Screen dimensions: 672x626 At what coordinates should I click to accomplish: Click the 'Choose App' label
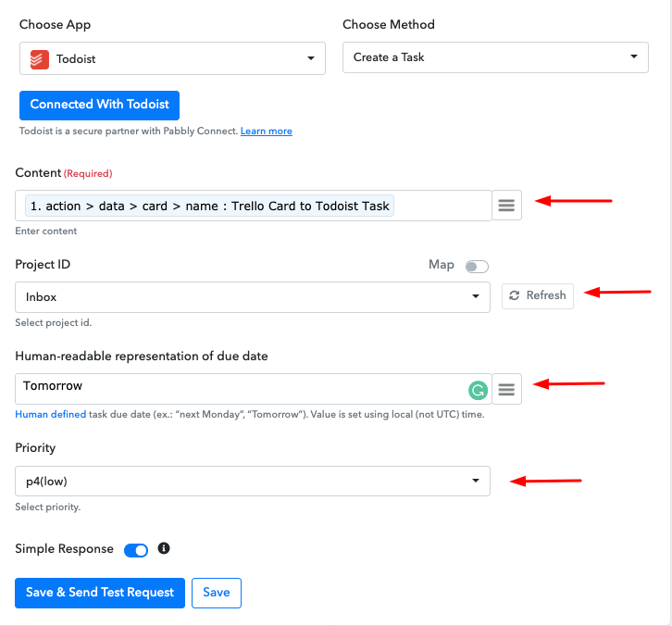(55, 25)
